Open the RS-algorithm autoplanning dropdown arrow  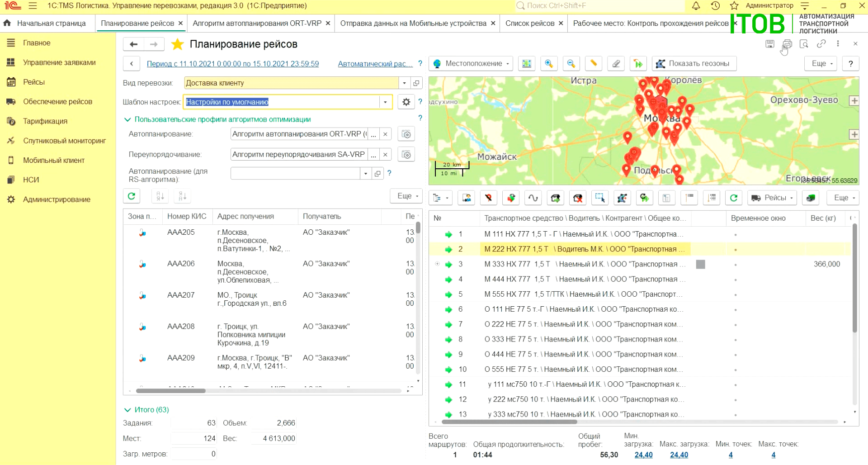coord(366,174)
